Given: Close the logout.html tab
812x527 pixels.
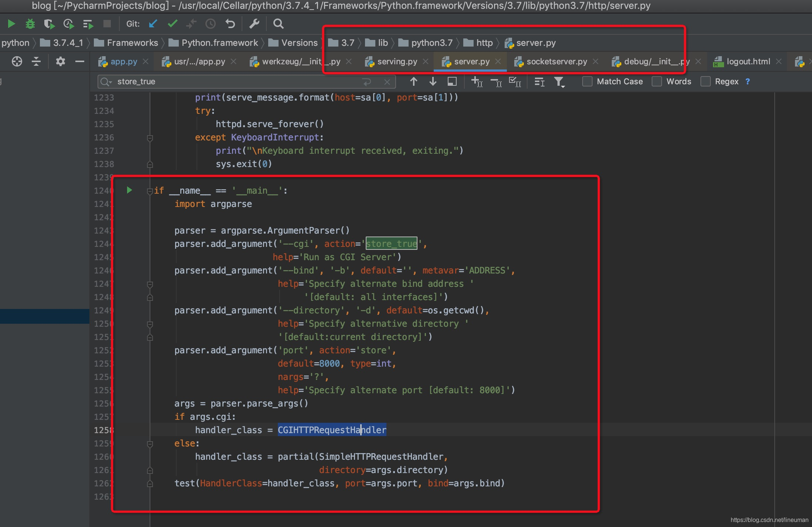Looking at the screenshot, I should pos(779,62).
